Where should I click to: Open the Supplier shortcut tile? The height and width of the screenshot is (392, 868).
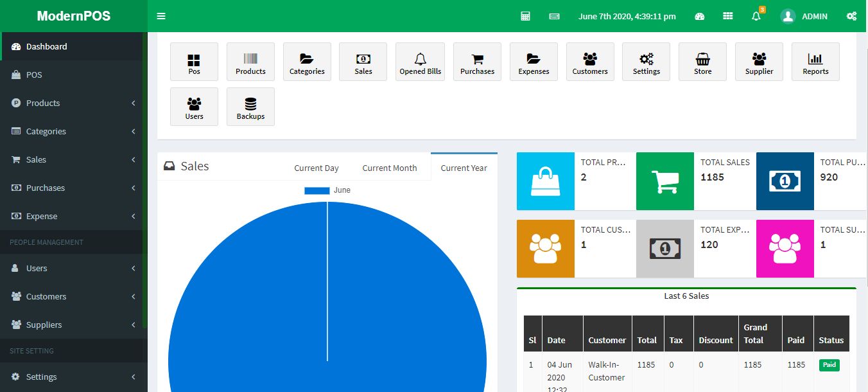coord(759,62)
